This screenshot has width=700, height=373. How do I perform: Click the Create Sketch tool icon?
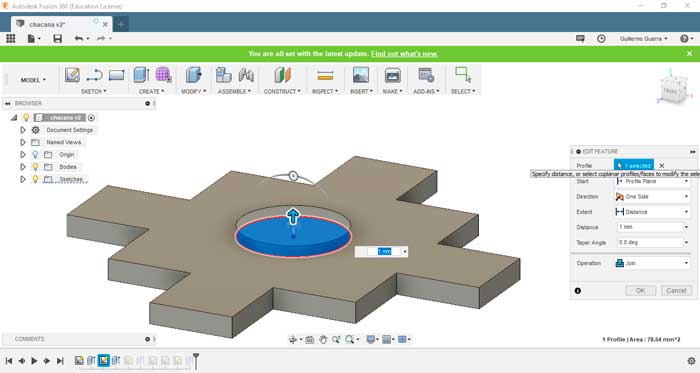(72, 75)
